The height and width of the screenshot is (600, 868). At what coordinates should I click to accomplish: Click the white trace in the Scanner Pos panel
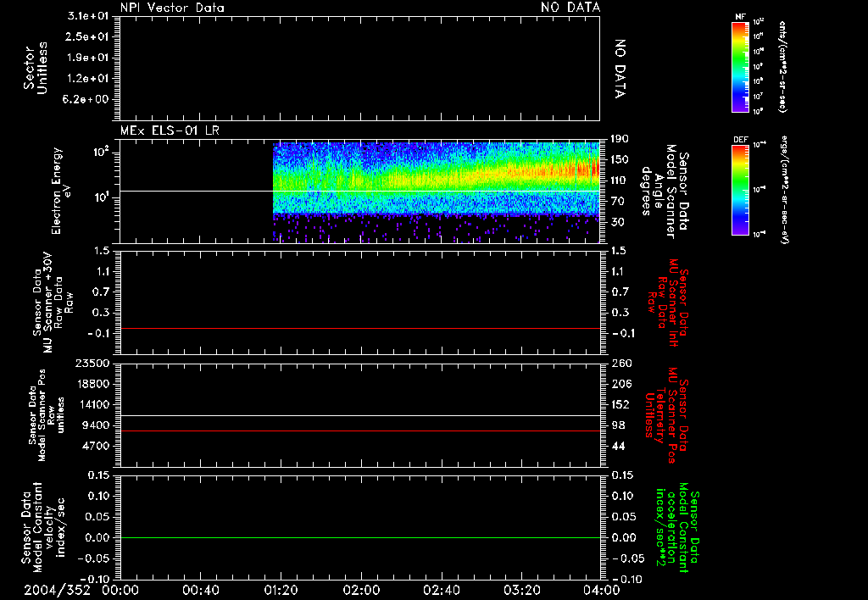359,416
